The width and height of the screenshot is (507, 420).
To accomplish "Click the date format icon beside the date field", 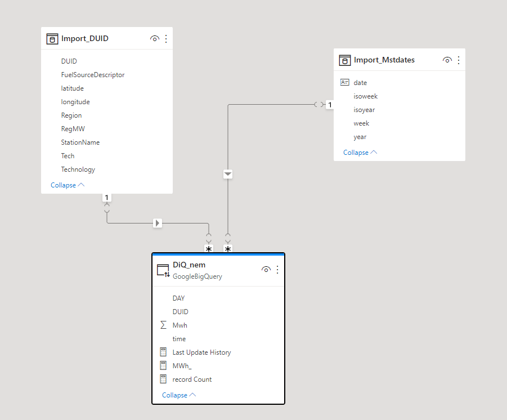I will (x=344, y=82).
